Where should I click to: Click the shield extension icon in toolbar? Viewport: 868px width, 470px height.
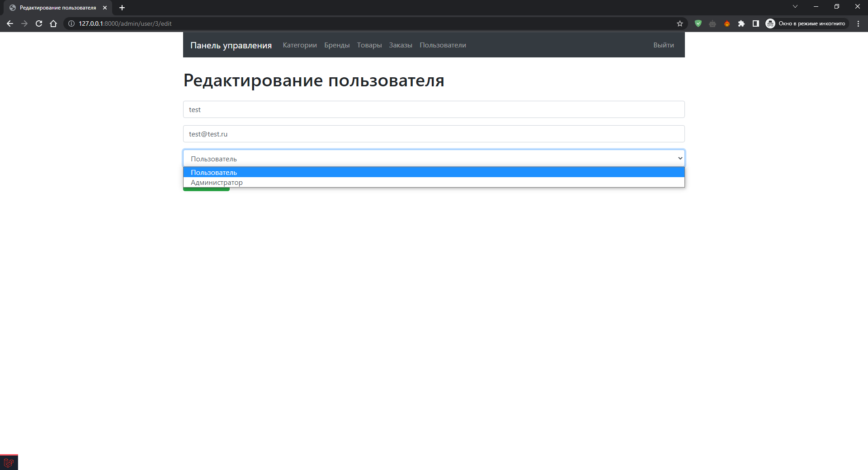(x=698, y=23)
